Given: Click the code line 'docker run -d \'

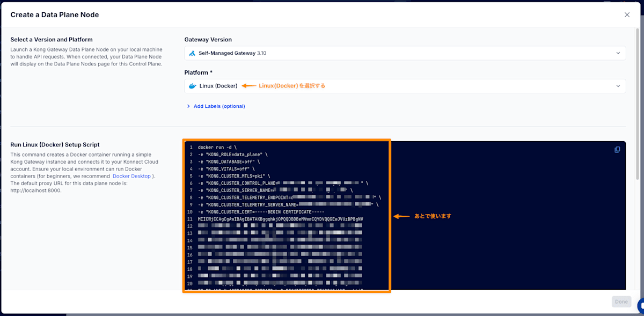Looking at the screenshot, I should tap(217, 147).
